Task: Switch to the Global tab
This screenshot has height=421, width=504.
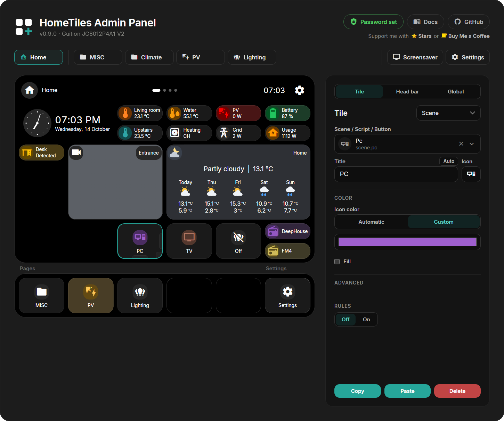Action: [x=456, y=92]
